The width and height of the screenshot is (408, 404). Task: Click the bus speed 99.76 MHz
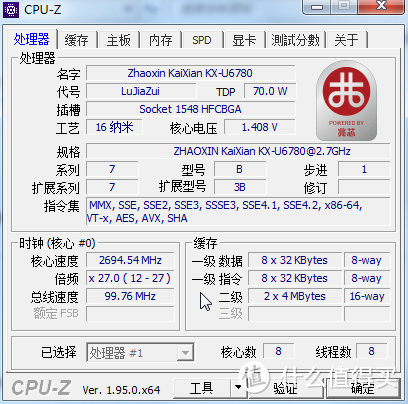(x=130, y=296)
